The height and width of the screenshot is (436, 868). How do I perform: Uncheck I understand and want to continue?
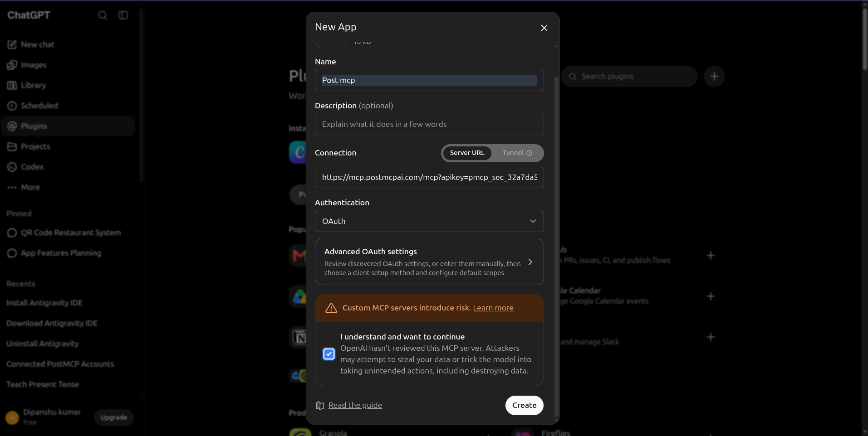(329, 354)
